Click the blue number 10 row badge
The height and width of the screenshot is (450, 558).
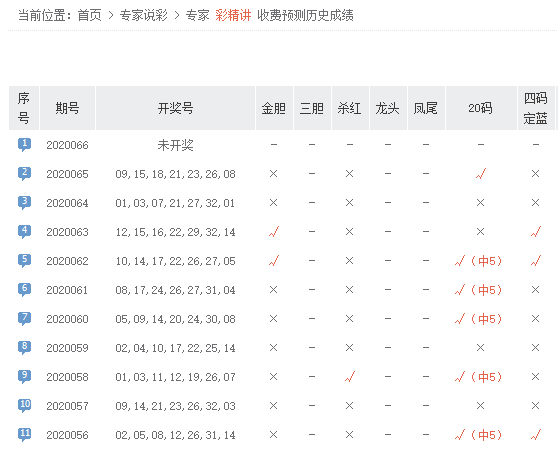point(24,406)
